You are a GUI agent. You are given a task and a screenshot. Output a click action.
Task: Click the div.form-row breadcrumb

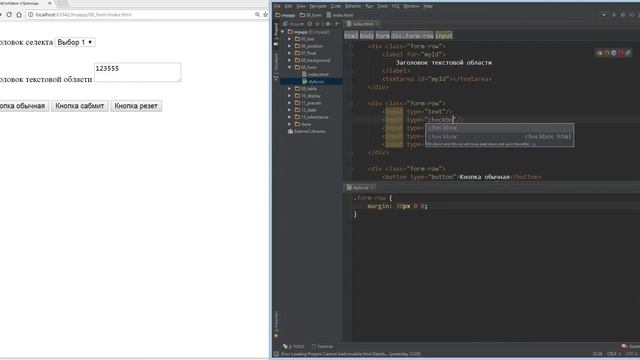(412, 36)
